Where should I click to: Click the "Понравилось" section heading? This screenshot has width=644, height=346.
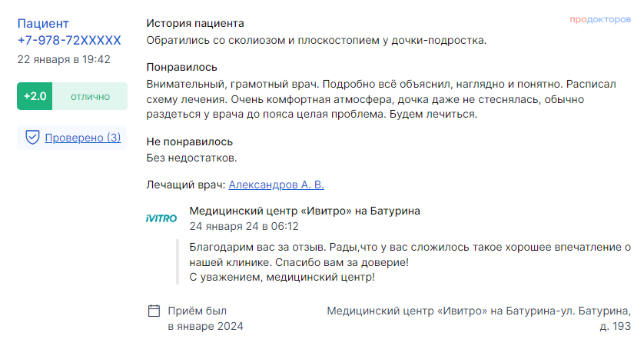182,67
